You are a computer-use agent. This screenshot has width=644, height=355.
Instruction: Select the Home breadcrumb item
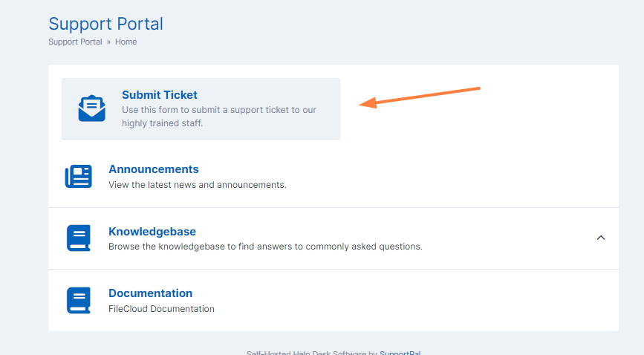coord(126,42)
